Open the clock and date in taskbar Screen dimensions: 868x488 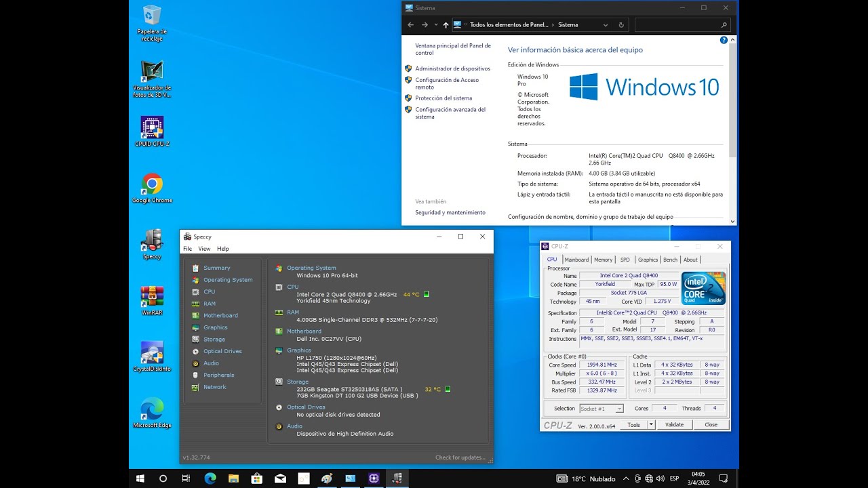[698, 479]
